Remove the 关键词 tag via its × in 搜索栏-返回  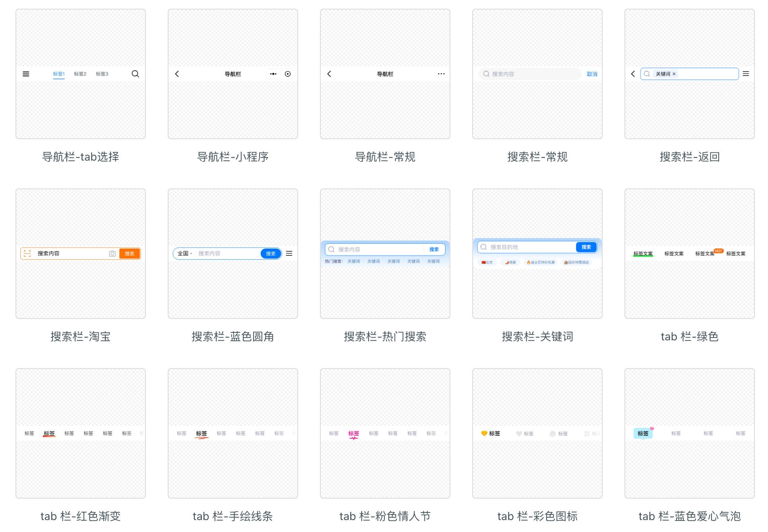coord(675,74)
